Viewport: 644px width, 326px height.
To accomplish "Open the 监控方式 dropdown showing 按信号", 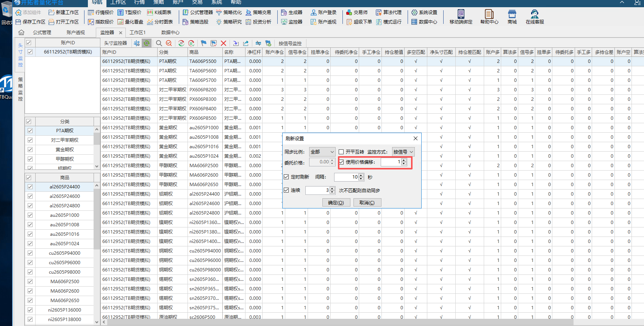I will (403, 152).
